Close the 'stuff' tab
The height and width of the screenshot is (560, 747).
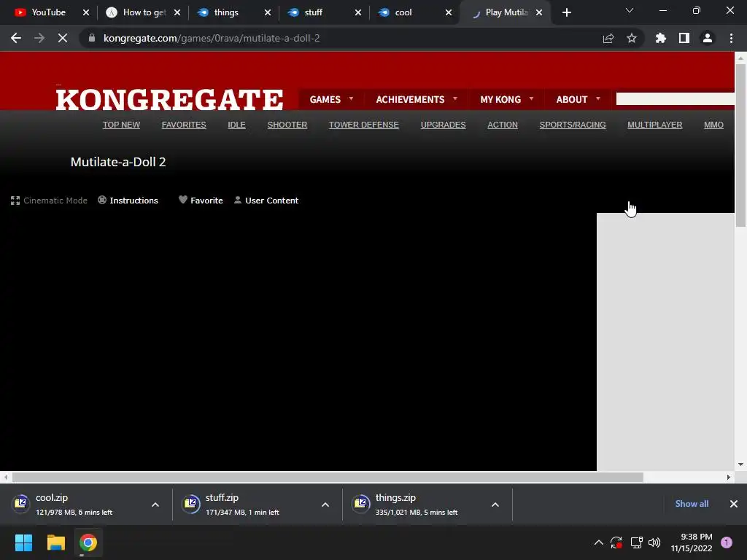point(358,12)
